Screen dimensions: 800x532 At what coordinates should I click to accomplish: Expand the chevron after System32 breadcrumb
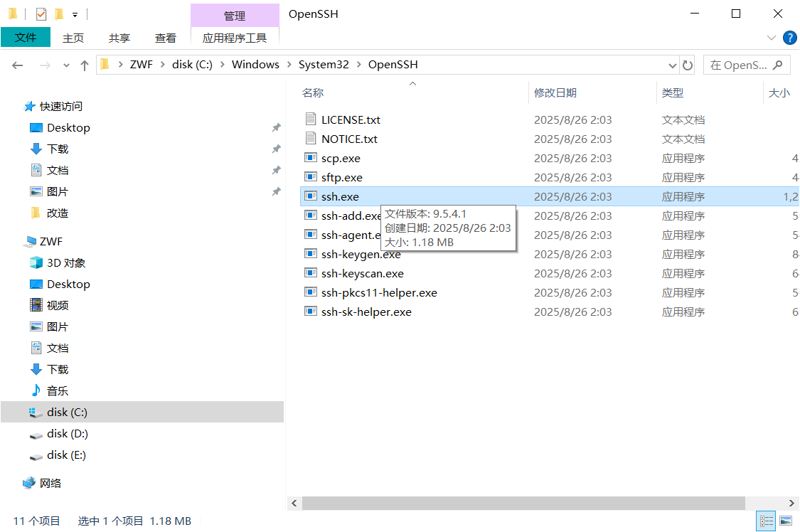pos(358,64)
